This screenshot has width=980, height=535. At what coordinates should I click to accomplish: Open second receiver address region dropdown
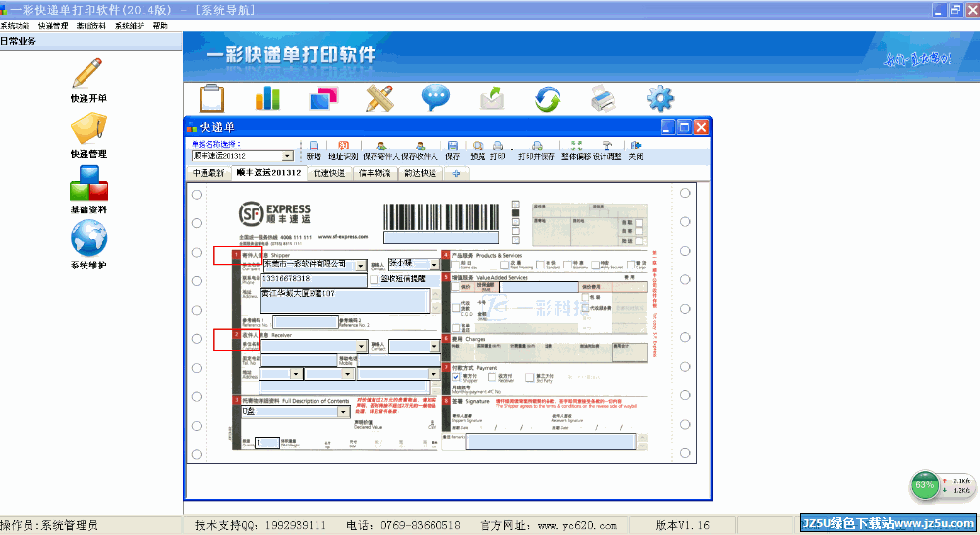pyautogui.click(x=348, y=374)
